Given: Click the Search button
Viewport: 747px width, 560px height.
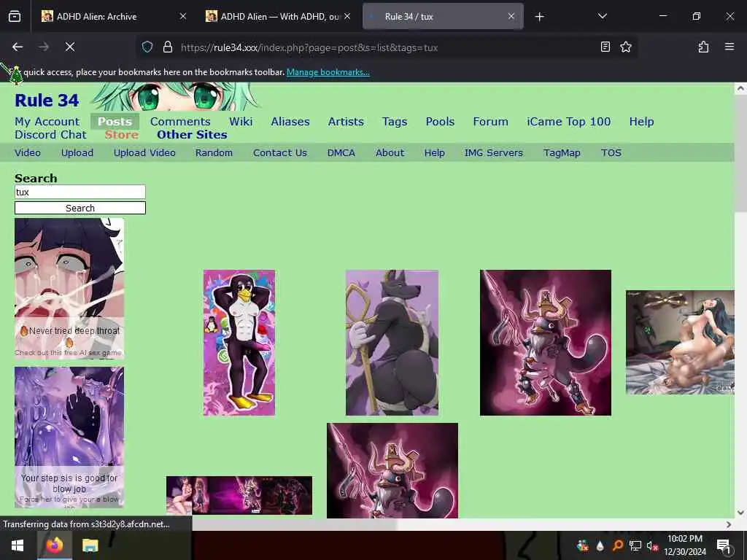Looking at the screenshot, I should coord(80,208).
